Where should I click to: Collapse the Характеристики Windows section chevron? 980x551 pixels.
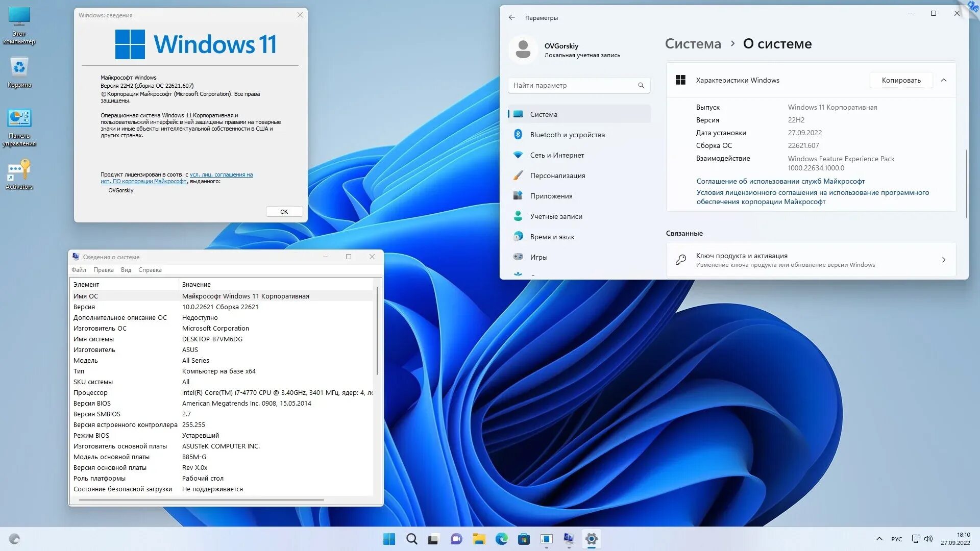[x=943, y=80]
